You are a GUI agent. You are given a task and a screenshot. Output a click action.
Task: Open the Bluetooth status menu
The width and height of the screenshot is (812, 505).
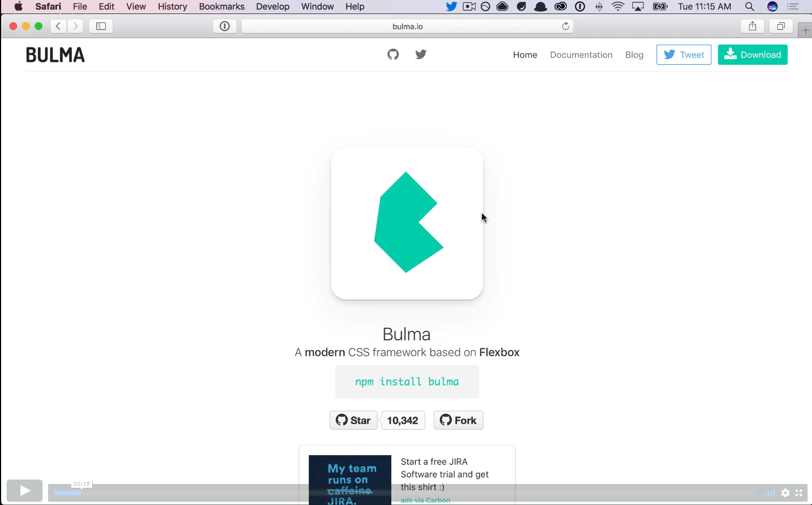point(599,7)
